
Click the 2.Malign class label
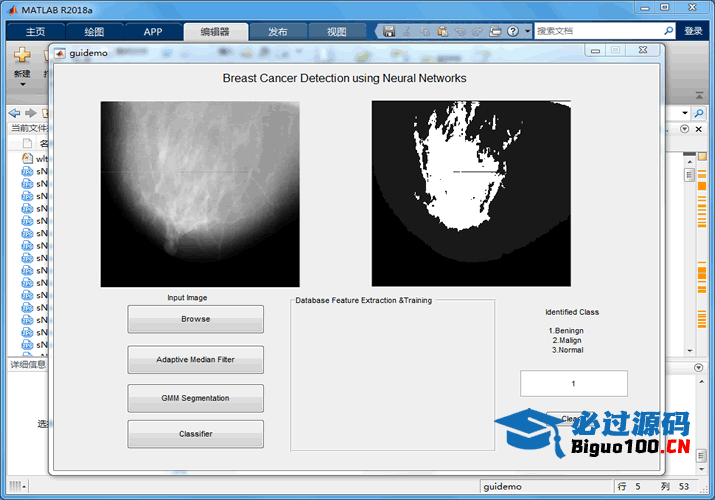click(x=567, y=340)
